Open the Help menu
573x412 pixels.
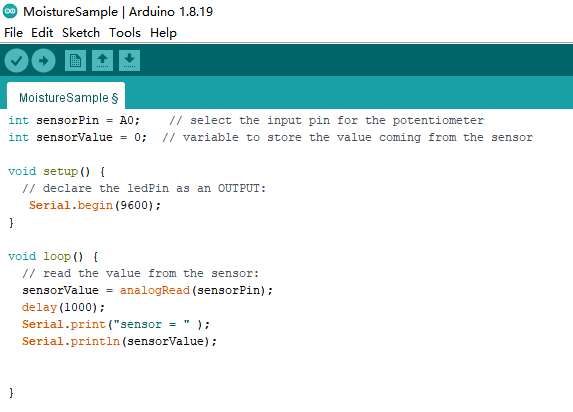[163, 33]
